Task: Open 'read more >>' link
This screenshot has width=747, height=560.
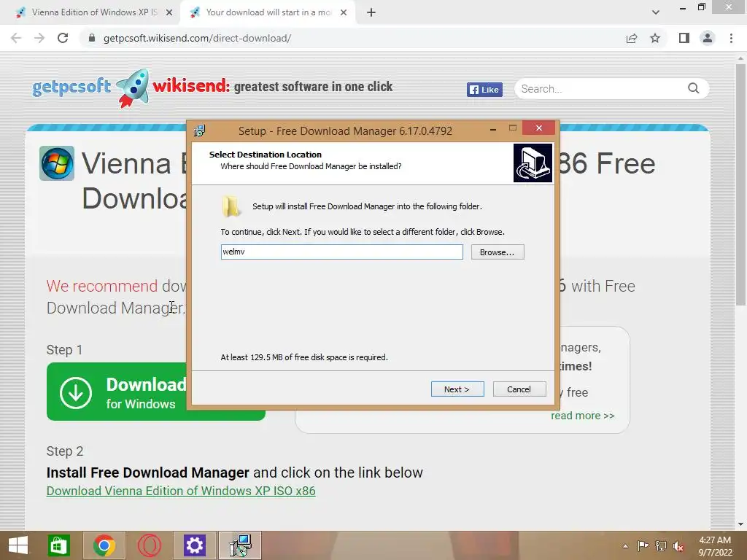Action: [x=583, y=416]
